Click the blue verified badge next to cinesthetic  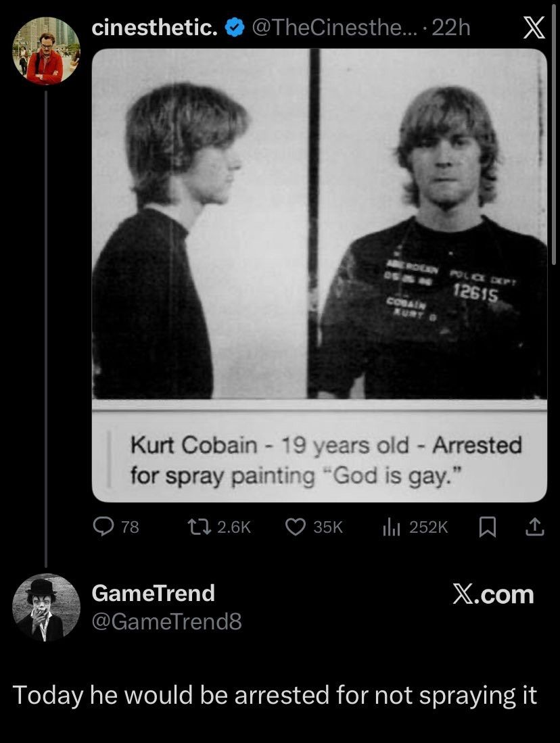click(234, 28)
